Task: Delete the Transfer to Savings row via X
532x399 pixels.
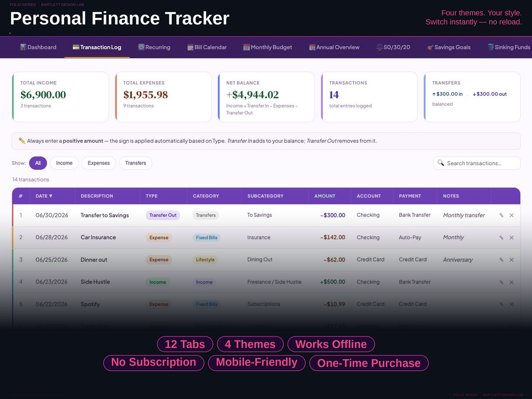Action: 511,215
